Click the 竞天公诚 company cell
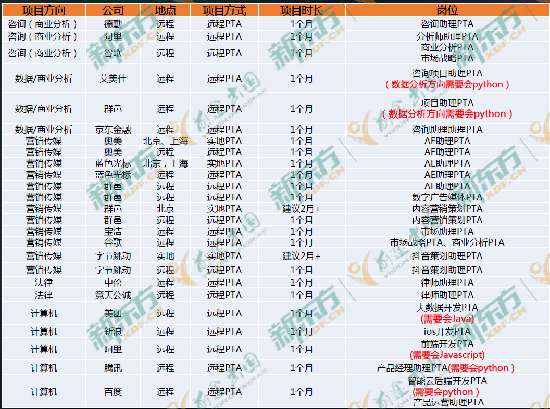This screenshot has height=409, width=550. coord(113,295)
